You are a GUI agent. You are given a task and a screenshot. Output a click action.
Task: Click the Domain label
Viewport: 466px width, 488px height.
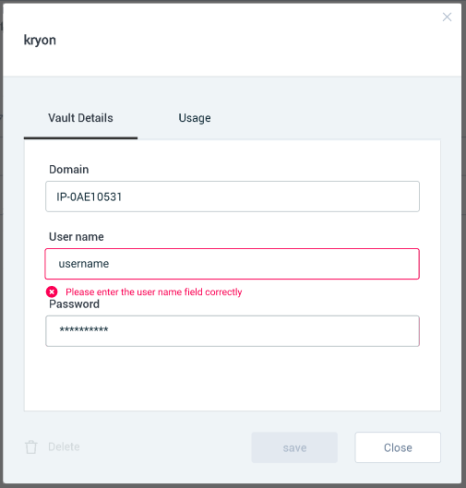point(69,169)
